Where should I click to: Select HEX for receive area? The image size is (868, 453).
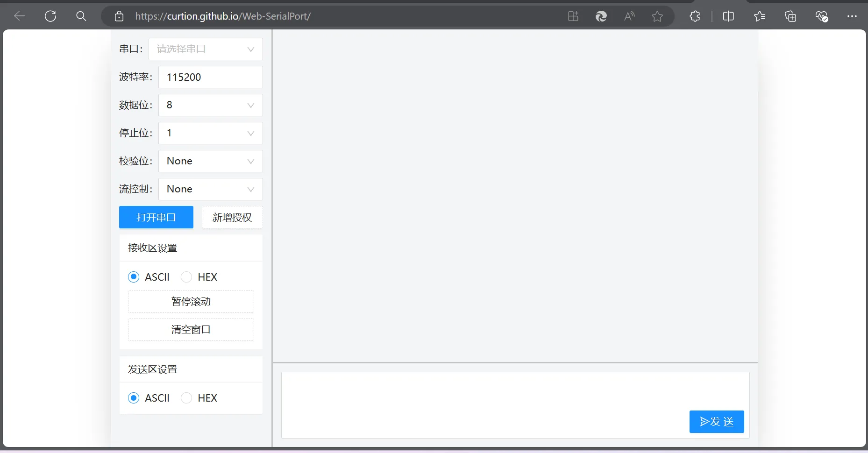[x=186, y=277]
